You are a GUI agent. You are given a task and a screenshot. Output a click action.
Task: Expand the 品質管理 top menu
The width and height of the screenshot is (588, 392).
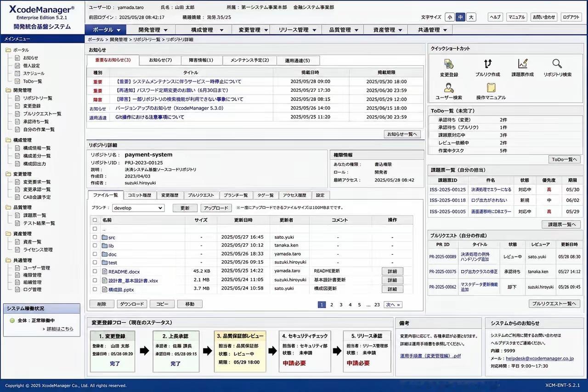tap(343, 30)
